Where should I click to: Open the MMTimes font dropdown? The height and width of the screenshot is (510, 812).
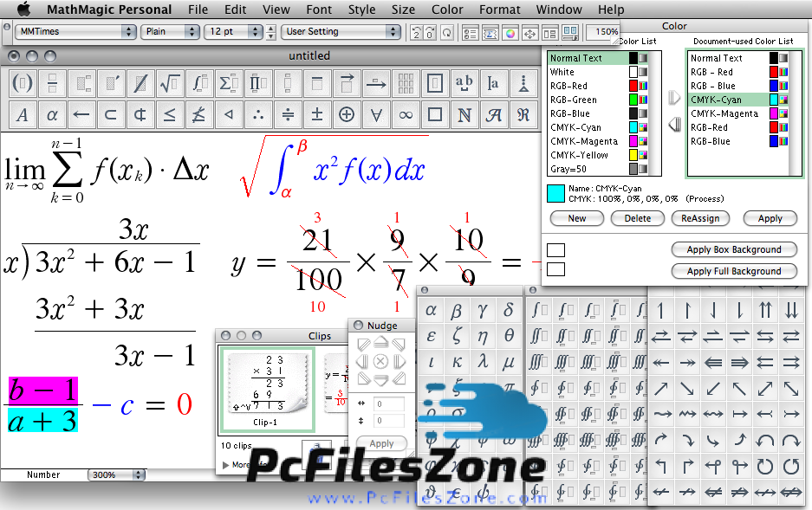coord(75,31)
